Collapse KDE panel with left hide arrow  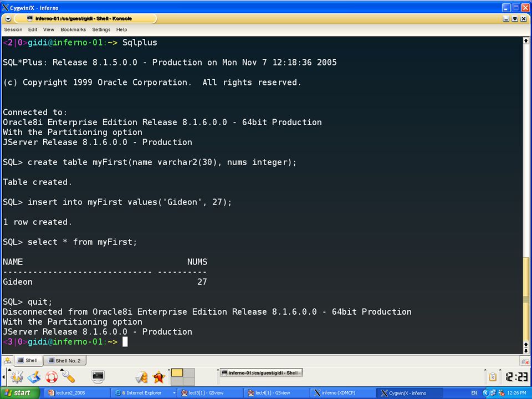point(3,377)
